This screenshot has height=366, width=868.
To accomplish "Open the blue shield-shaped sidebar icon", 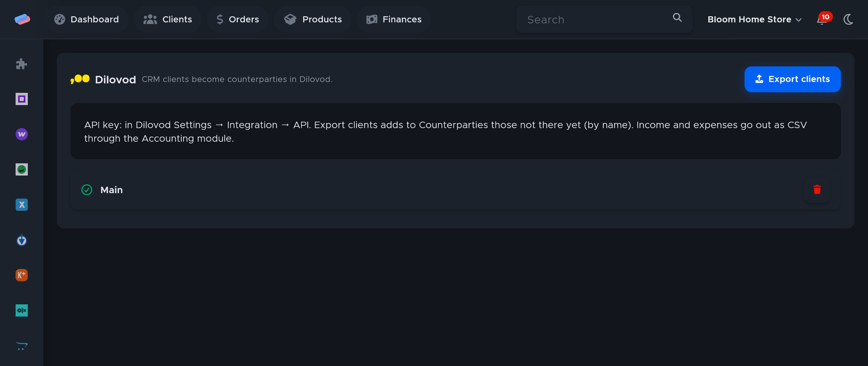I will (22, 240).
